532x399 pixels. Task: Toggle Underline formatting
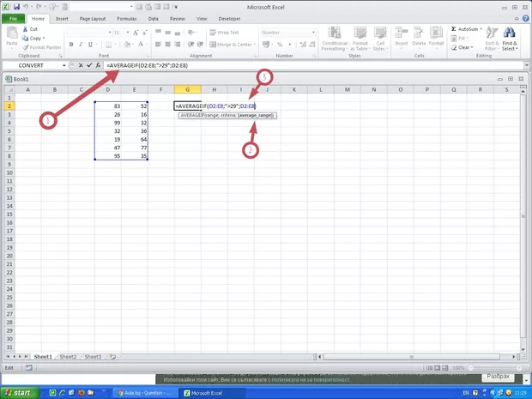click(x=90, y=45)
